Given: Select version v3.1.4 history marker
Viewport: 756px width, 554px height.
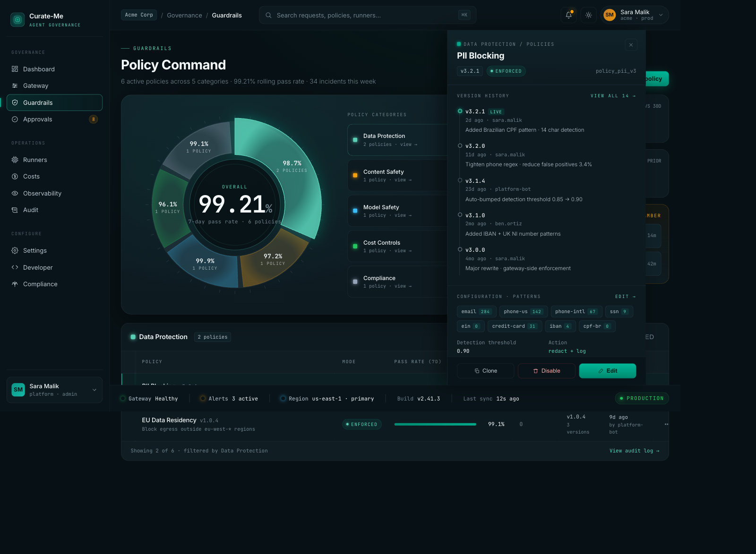Looking at the screenshot, I should tap(460, 180).
